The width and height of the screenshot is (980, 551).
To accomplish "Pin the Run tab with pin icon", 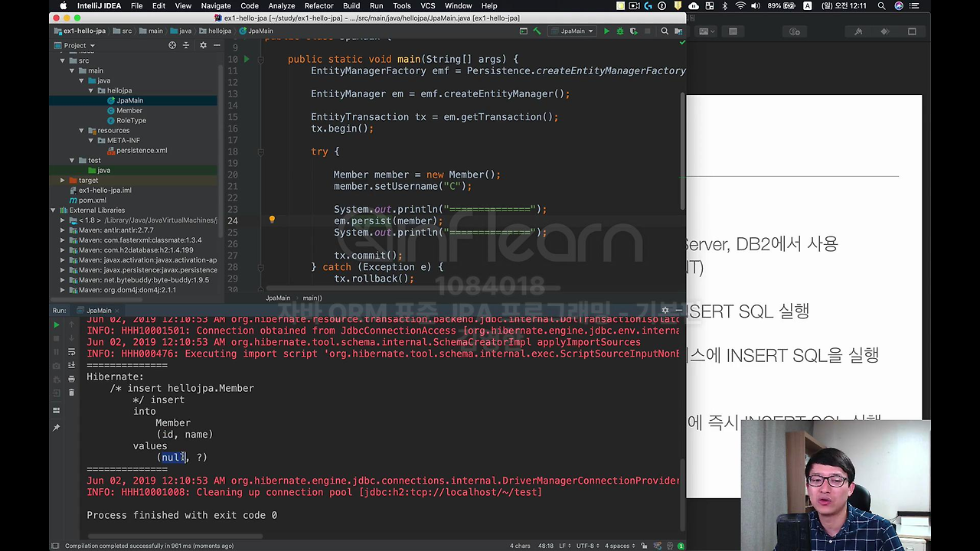I will [56, 427].
